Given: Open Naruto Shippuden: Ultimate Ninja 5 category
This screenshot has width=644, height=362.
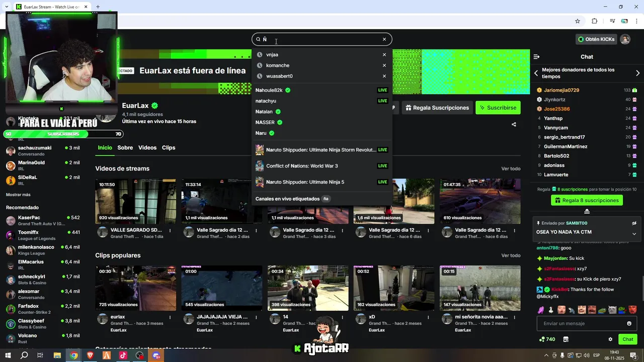Looking at the screenshot, I should coord(322,182).
